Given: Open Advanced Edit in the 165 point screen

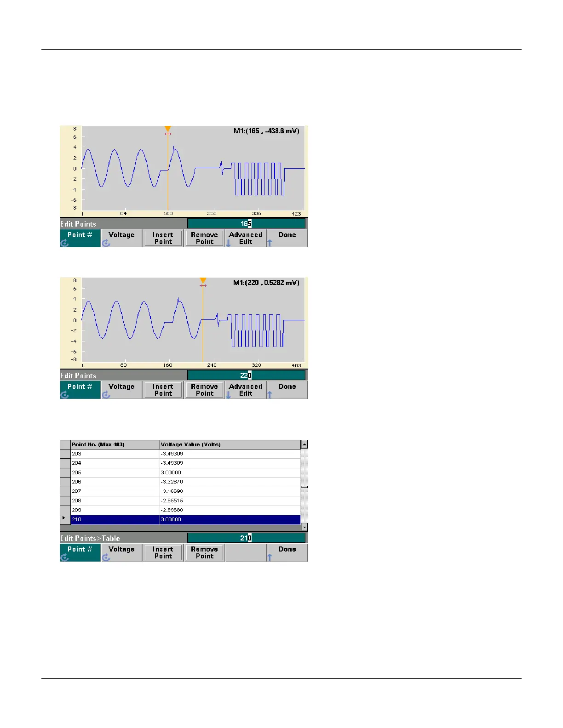Looking at the screenshot, I should (246, 238).
